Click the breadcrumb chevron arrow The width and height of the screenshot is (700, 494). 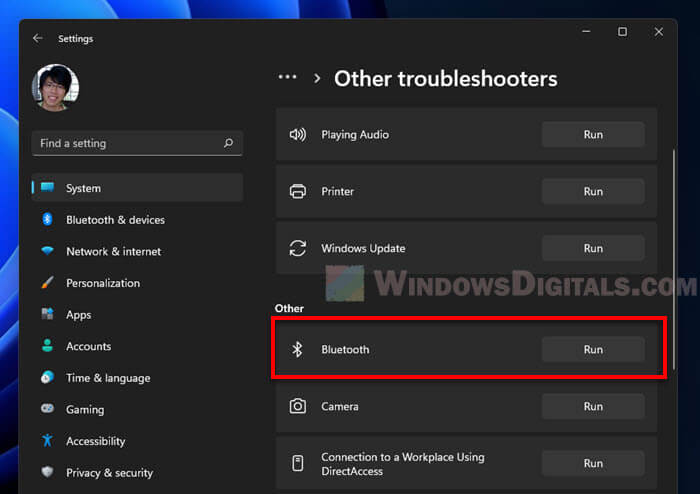[x=317, y=79]
